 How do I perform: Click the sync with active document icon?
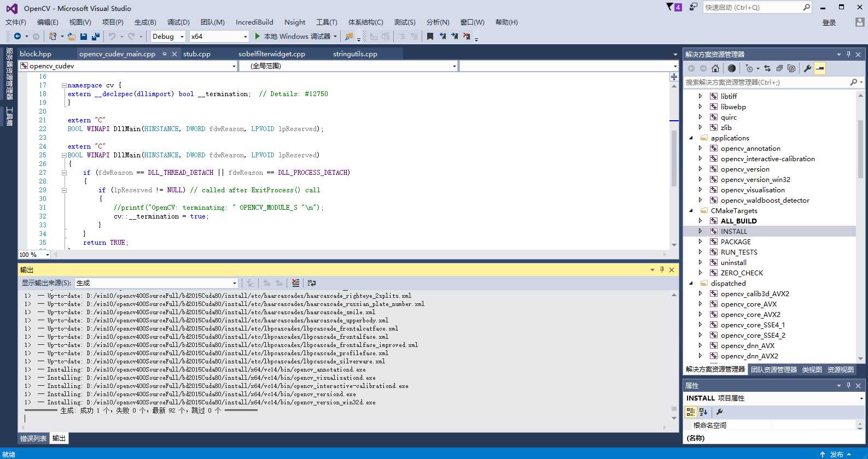pos(767,68)
